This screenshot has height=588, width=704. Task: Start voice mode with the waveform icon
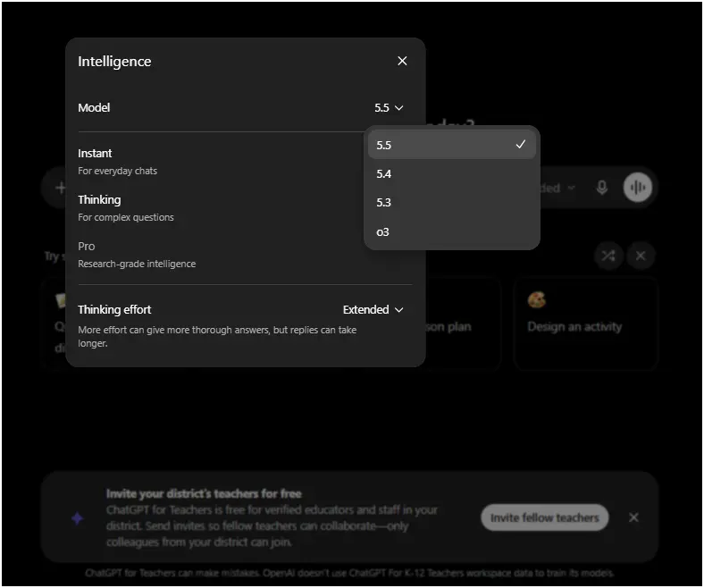(x=637, y=187)
